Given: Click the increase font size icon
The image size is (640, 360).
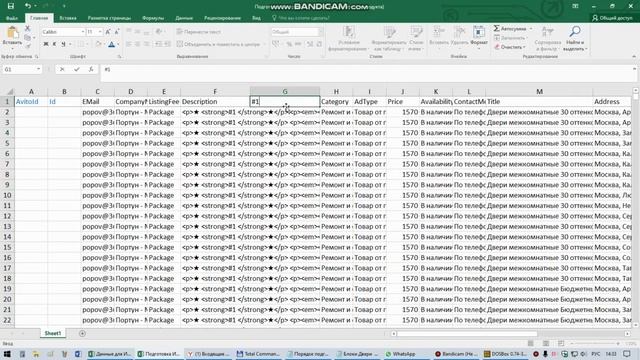Looking at the screenshot, I should [x=108, y=32].
